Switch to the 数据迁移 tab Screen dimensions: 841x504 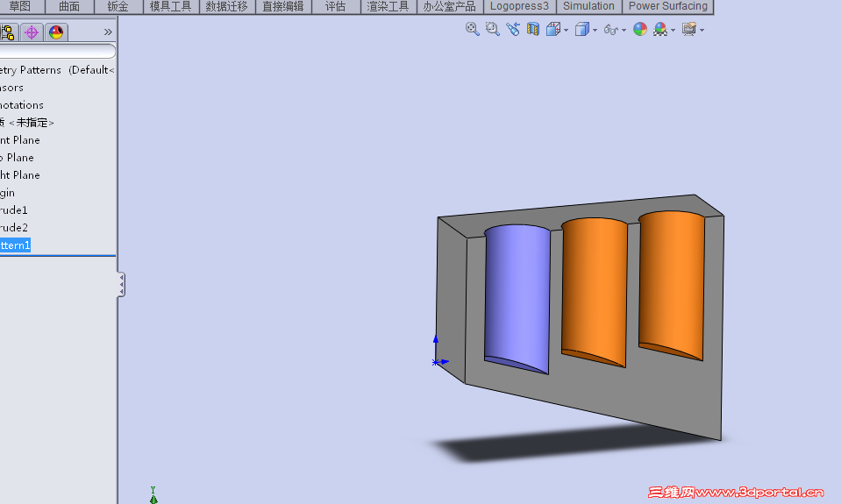click(x=227, y=6)
